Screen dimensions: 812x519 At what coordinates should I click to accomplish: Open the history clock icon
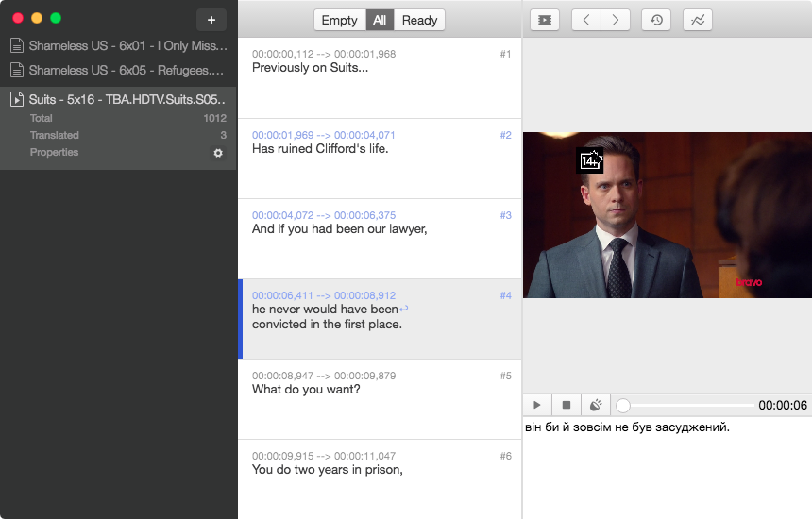click(x=656, y=20)
